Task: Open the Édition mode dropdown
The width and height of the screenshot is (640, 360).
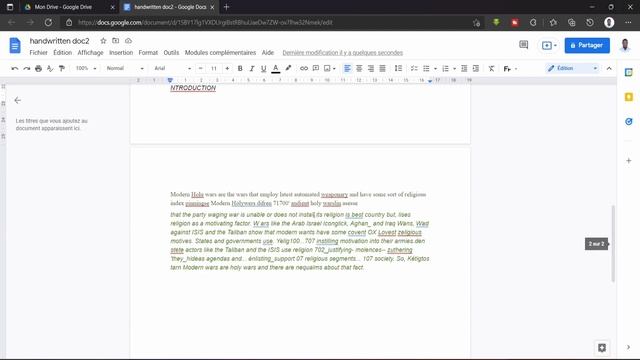Action: coord(573,69)
